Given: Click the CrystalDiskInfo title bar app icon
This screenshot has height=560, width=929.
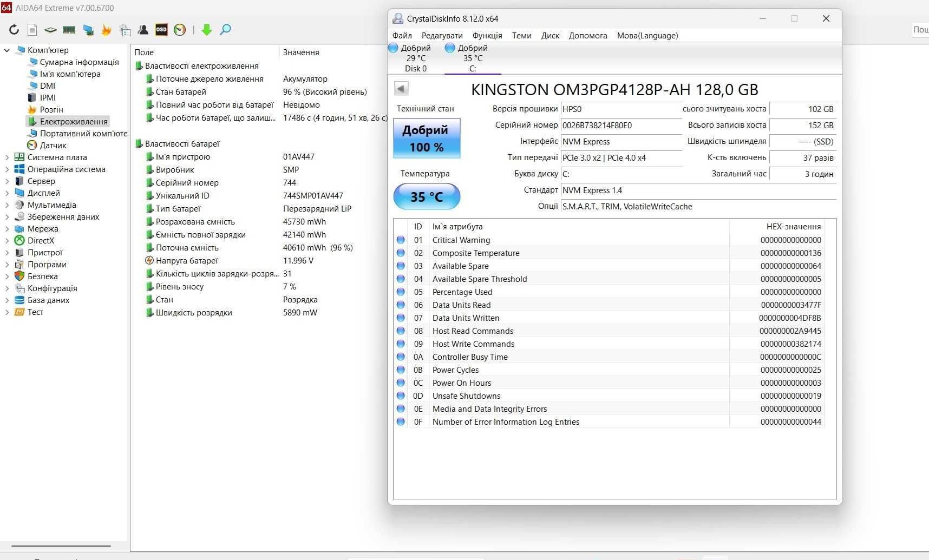Looking at the screenshot, I should (x=398, y=18).
